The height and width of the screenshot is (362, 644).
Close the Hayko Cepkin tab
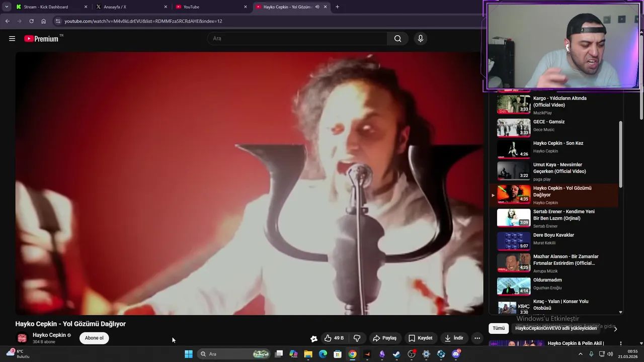click(x=325, y=7)
